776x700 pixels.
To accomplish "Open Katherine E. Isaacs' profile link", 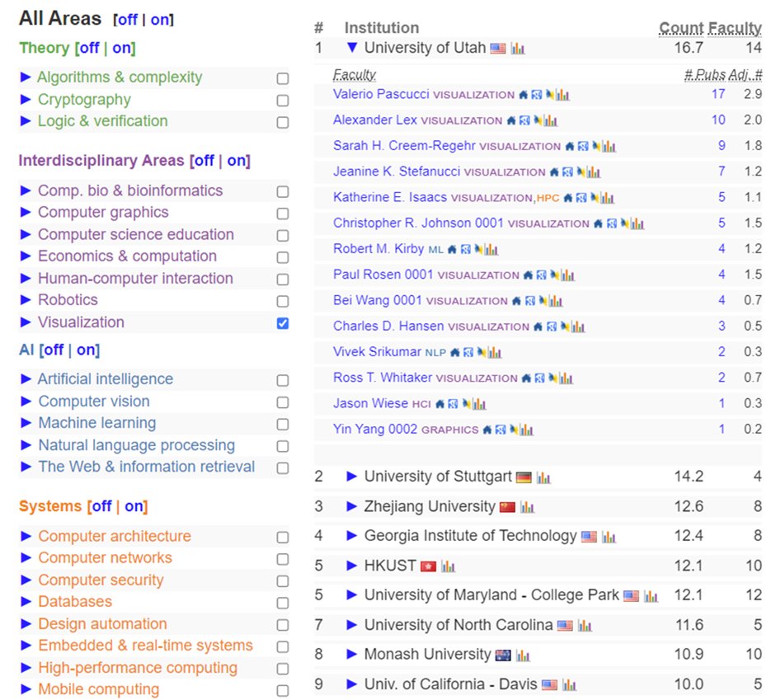I will [x=390, y=197].
